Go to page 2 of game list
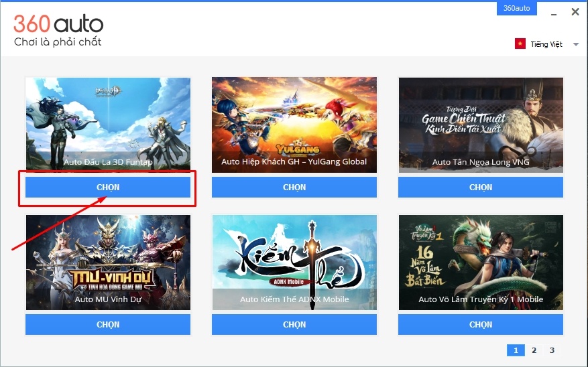 pyautogui.click(x=534, y=350)
